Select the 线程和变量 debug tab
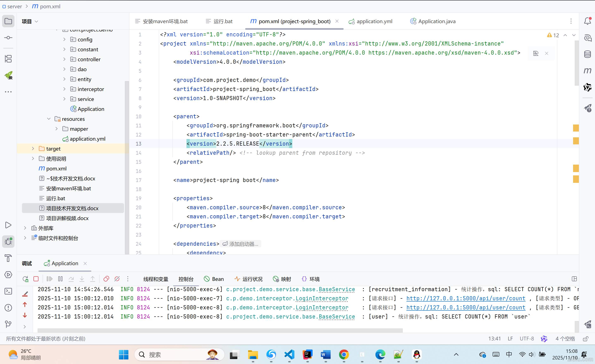595x364 pixels. tap(156, 279)
